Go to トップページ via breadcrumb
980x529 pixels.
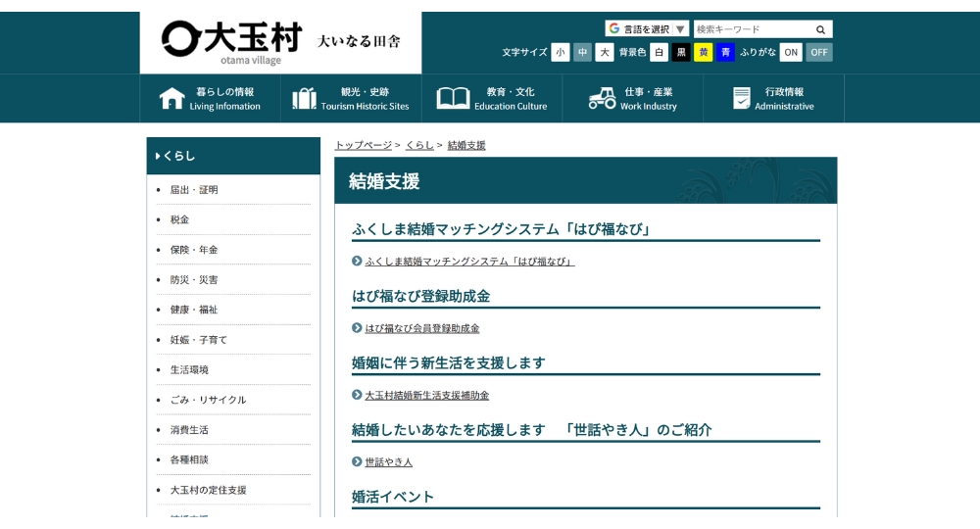363,145
